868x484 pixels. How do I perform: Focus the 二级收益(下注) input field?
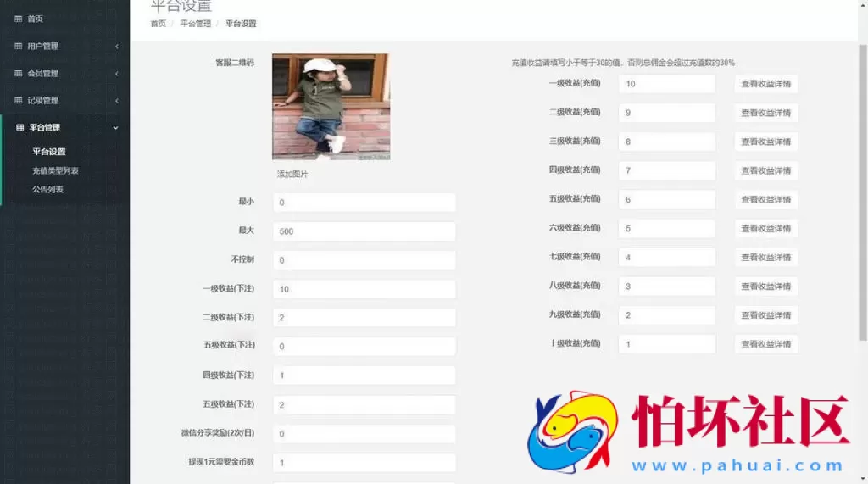click(x=364, y=317)
